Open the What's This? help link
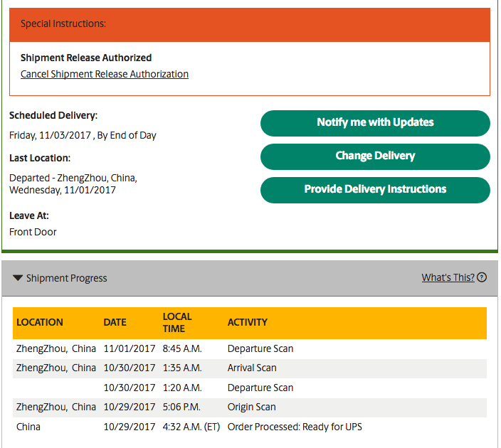 (448, 277)
